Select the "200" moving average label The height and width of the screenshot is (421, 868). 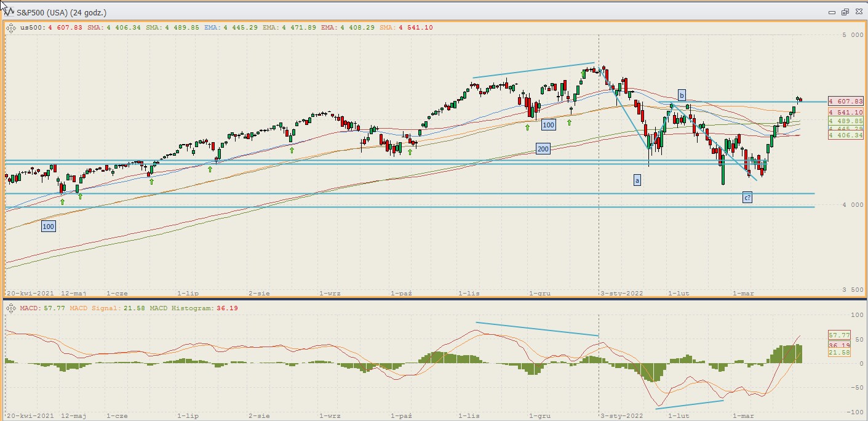click(x=543, y=149)
